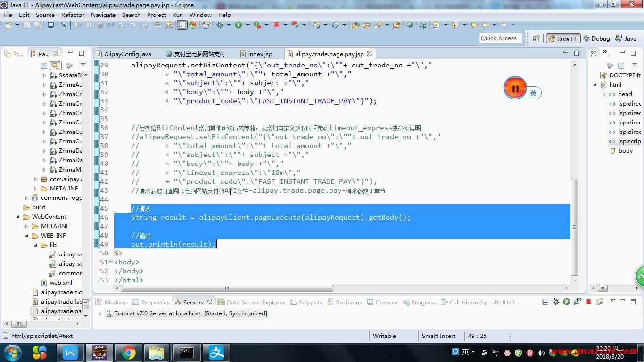
Task: Open the Alipay app in taskbar
Action: coord(217,353)
